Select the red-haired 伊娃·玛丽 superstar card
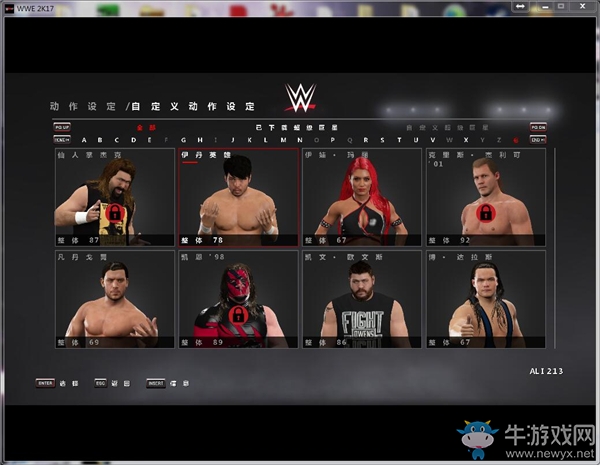This screenshot has width=600, height=465. point(362,197)
